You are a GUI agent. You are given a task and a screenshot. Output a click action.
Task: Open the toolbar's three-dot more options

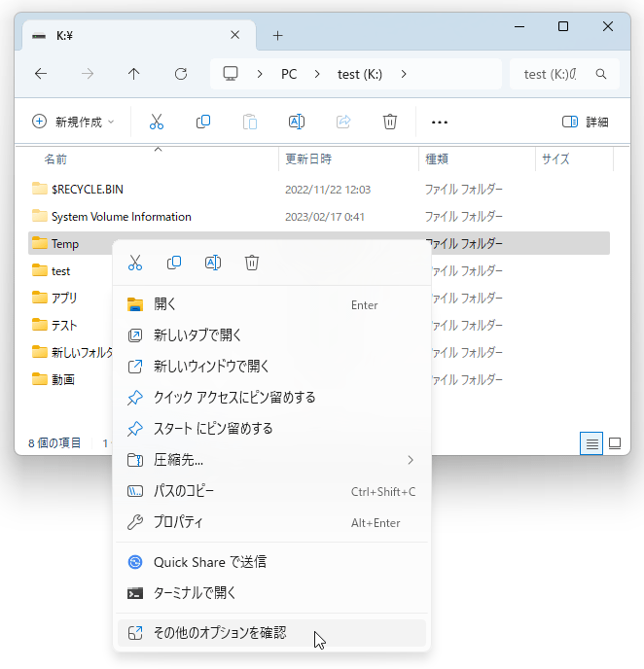click(x=439, y=122)
